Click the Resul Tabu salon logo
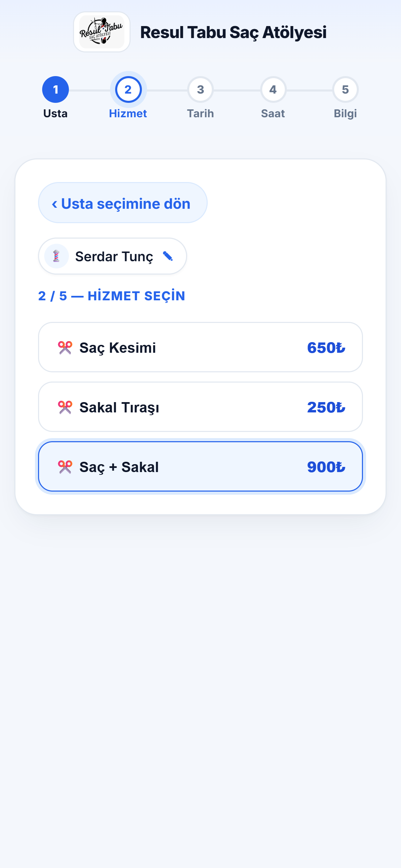The image size is (401, 868). [x=102, y=32]
